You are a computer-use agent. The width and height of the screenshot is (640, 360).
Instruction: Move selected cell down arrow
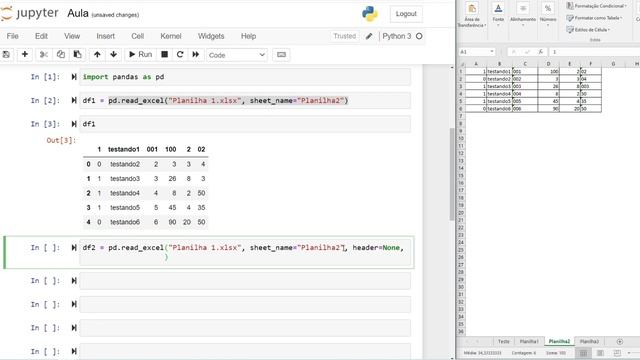(x=113, y=54)
